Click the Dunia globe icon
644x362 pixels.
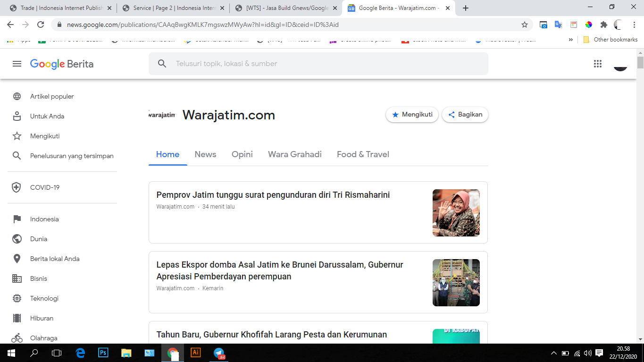tap(17, 239)
